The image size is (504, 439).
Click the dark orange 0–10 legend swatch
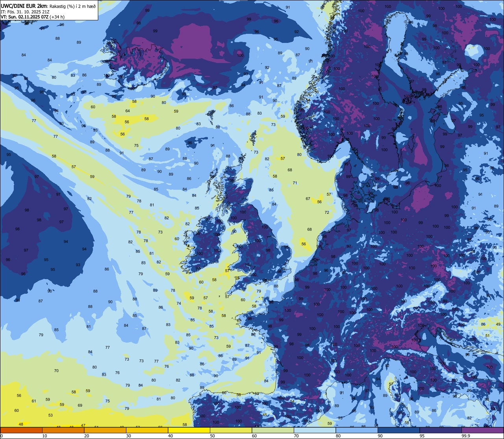[x=21, y=430]
